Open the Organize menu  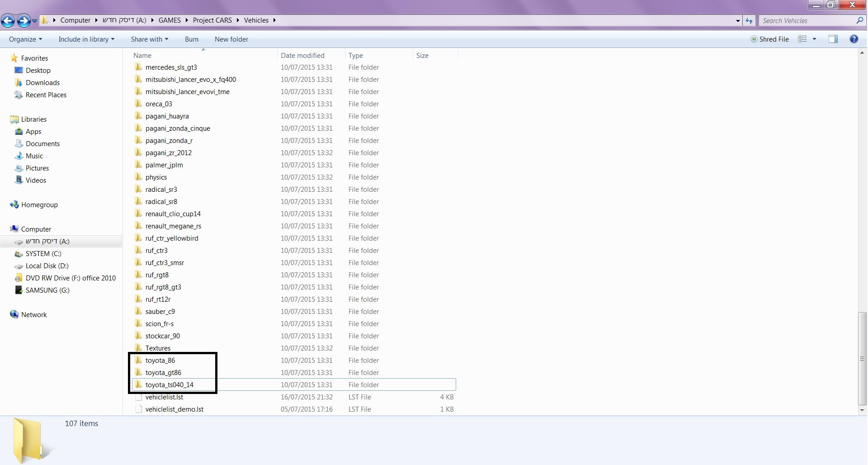(x=25, y=39)
